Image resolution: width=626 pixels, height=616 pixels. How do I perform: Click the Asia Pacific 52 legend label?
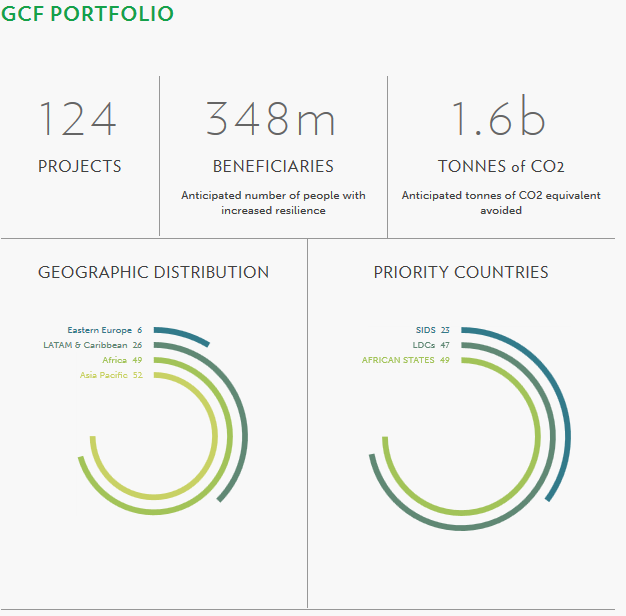[x=111, y=375]
